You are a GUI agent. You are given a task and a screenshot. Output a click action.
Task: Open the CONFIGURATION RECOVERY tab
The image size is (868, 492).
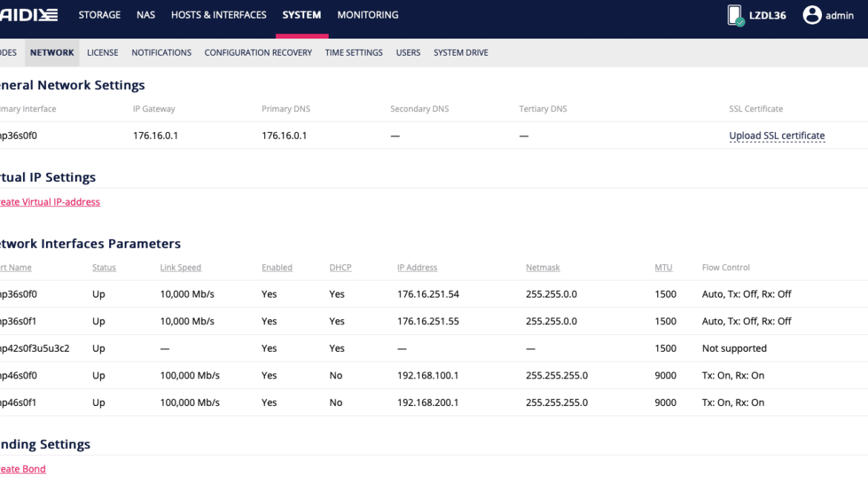click(258, 53)
